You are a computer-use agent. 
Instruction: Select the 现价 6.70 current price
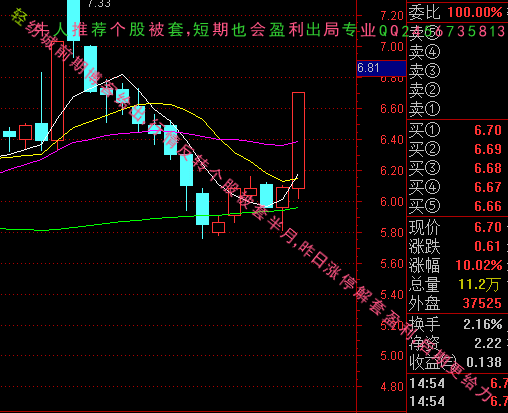[x=488, y=227]
